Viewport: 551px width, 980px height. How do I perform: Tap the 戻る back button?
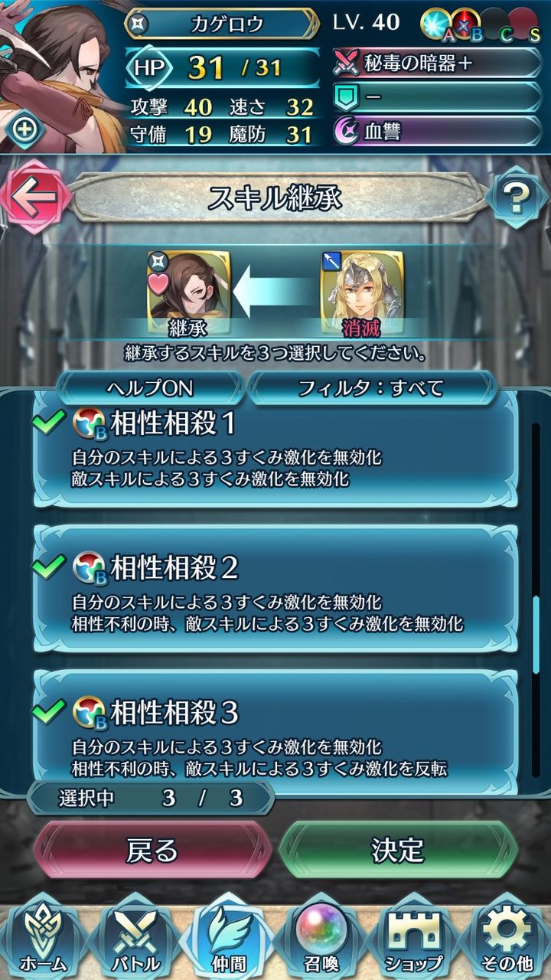(152, 849)
